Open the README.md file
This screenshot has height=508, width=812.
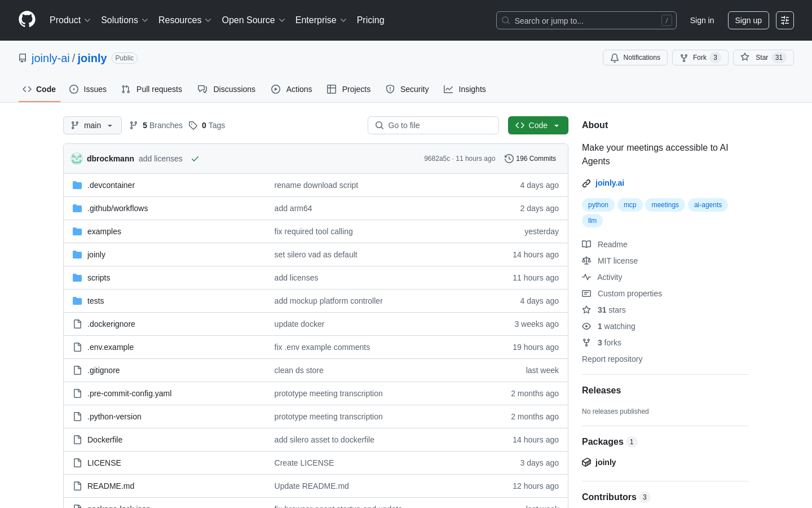click(x=111, y=486)
